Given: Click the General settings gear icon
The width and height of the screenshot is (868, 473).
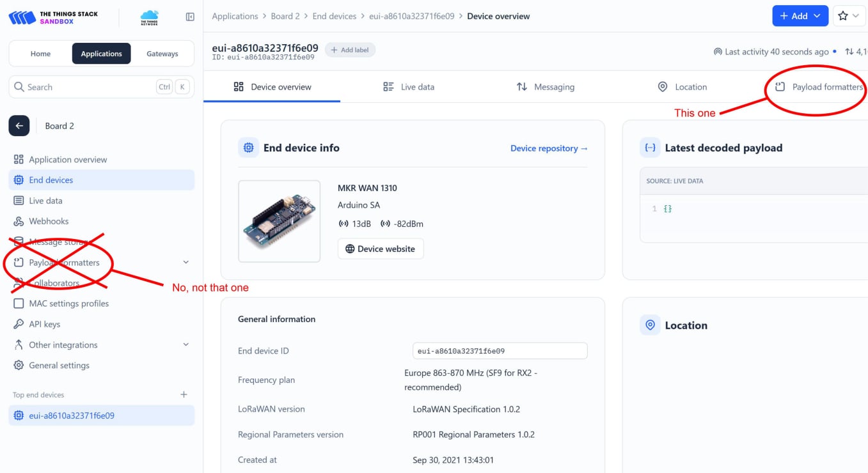Looking at the screenshot, I should [18, 366].
